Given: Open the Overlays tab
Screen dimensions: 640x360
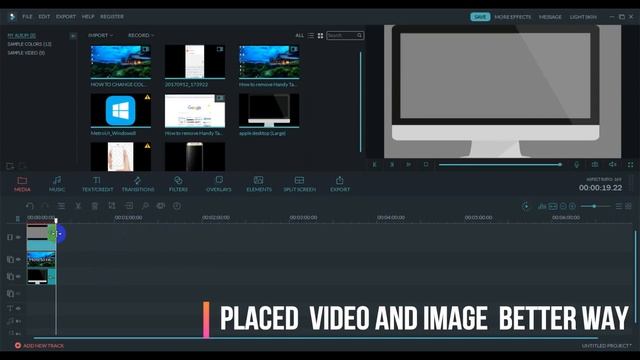Looking at the screenshot, I should (x=219, y=184).
